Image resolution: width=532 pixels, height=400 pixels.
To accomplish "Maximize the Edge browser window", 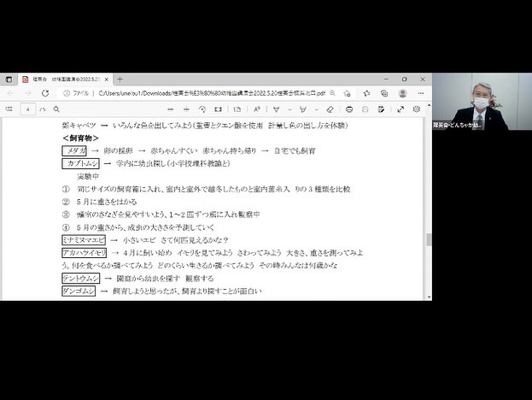I will pyautogui.click(x=405, y=79).
